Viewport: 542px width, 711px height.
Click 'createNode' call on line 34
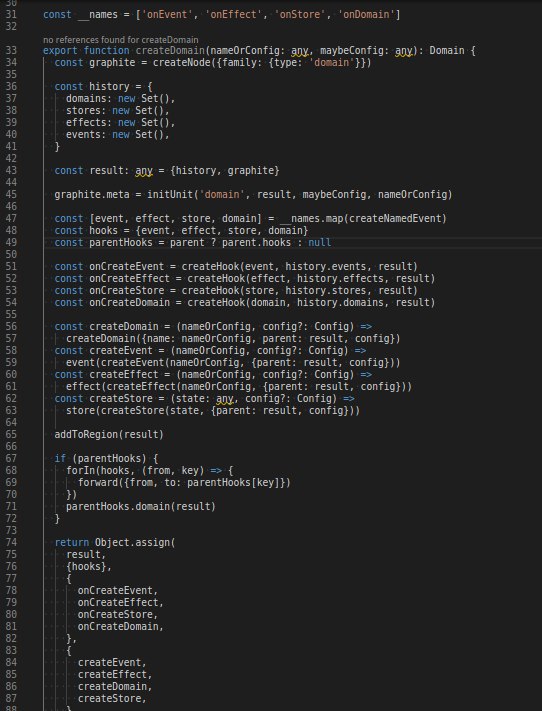point(181,63)
